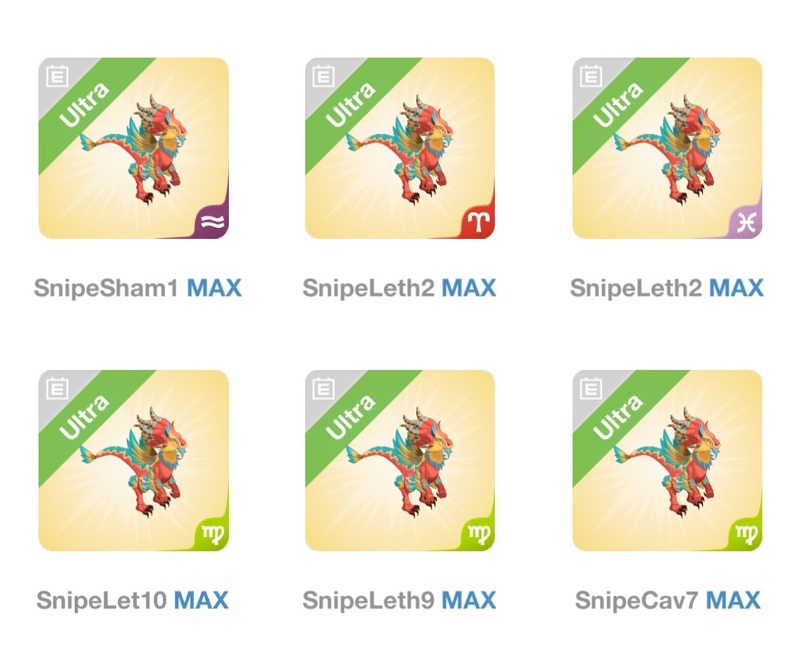Click the purple Pisces symbol icon
The image size is (800, 663).
[x=746, y=223]
